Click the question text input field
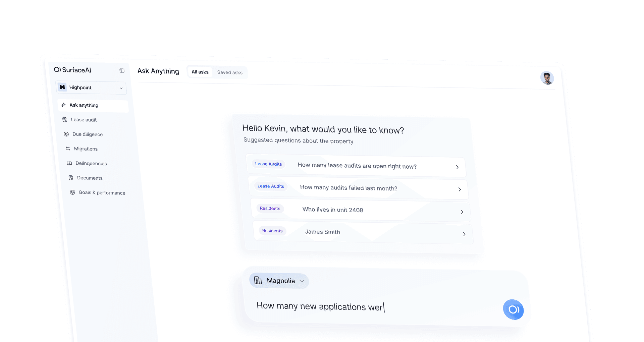The height and width of the screenshot is (342, 644). click(369, 307)
